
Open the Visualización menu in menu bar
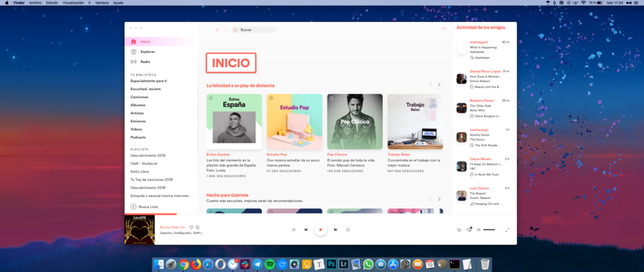point(73,3)
